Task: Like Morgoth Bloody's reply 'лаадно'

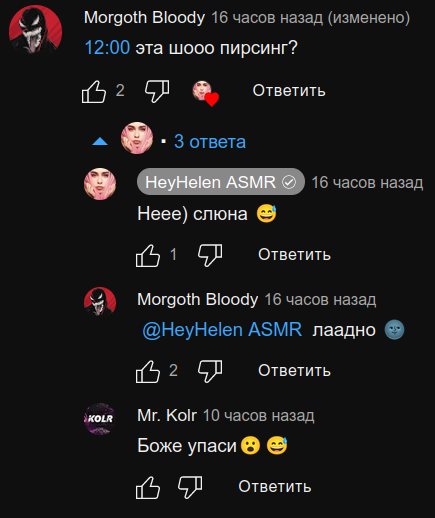Action: point(148,371)
